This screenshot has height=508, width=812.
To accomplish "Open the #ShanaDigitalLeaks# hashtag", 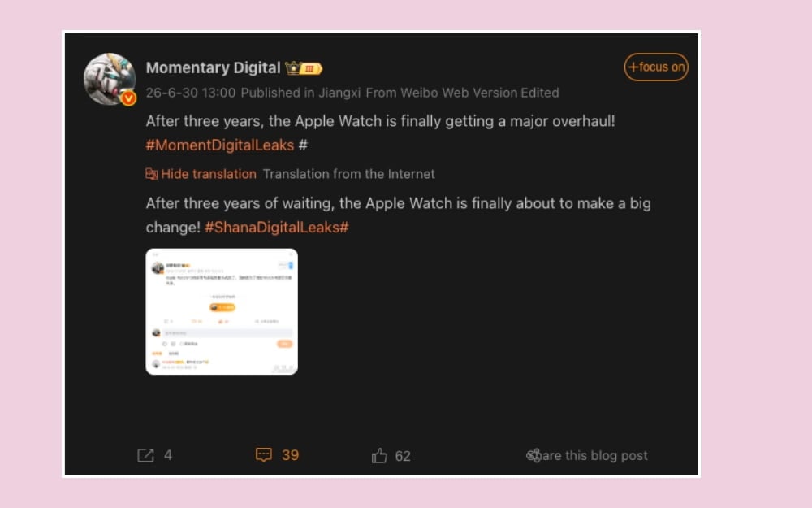I will (277, 227).
